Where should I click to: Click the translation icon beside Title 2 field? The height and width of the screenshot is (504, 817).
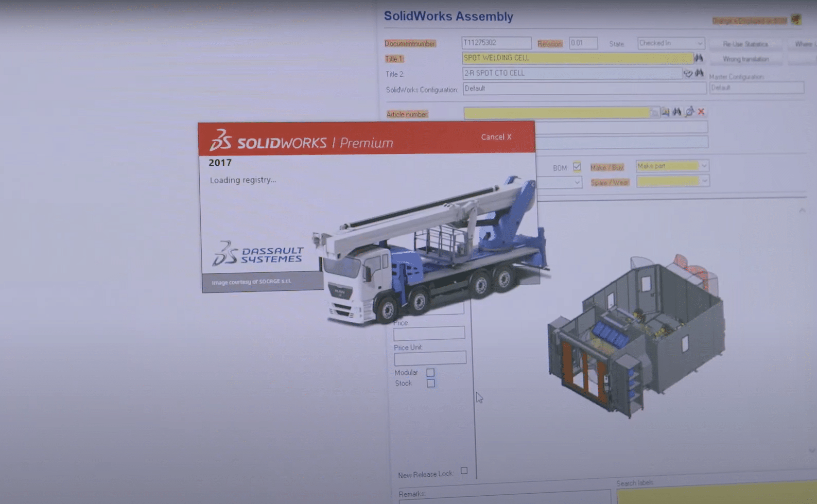pyautogui.click(x=688, y=74)
